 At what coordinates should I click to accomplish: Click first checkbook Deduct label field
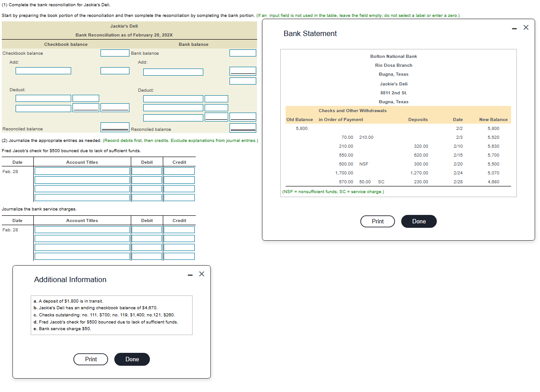44,98
